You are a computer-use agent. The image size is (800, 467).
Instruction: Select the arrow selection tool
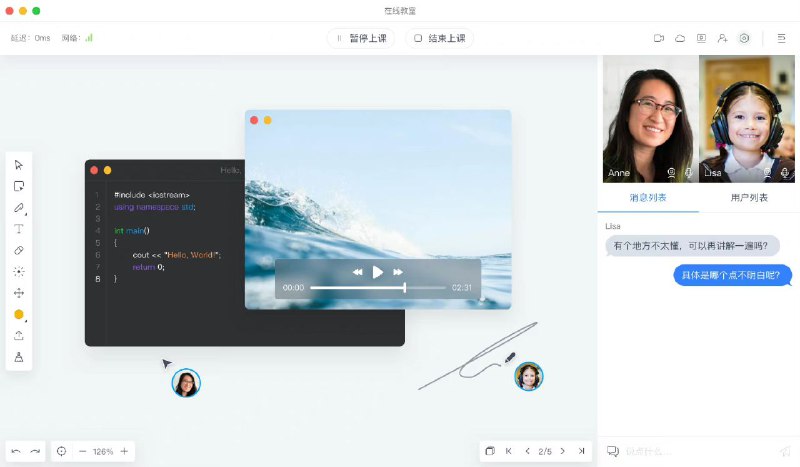click(19, 165)
